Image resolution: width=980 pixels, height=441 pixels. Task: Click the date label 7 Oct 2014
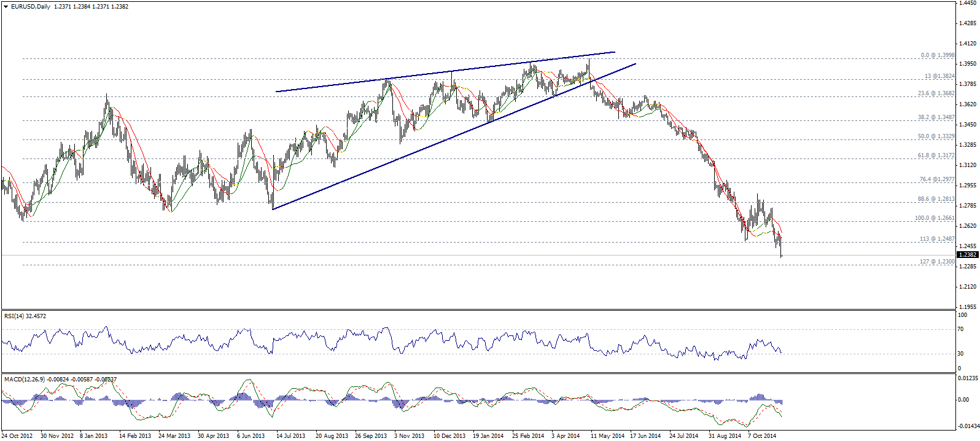tap(762, 436)
